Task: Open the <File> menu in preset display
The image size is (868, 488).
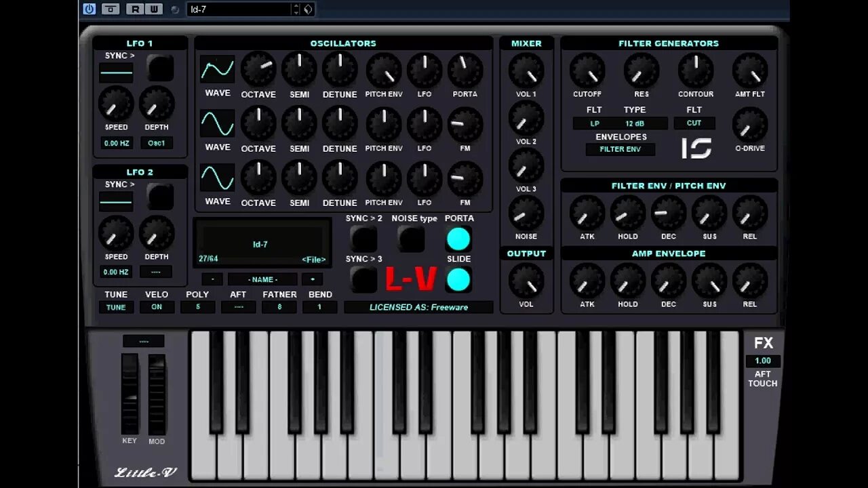Action: click(x=313, y=260)
